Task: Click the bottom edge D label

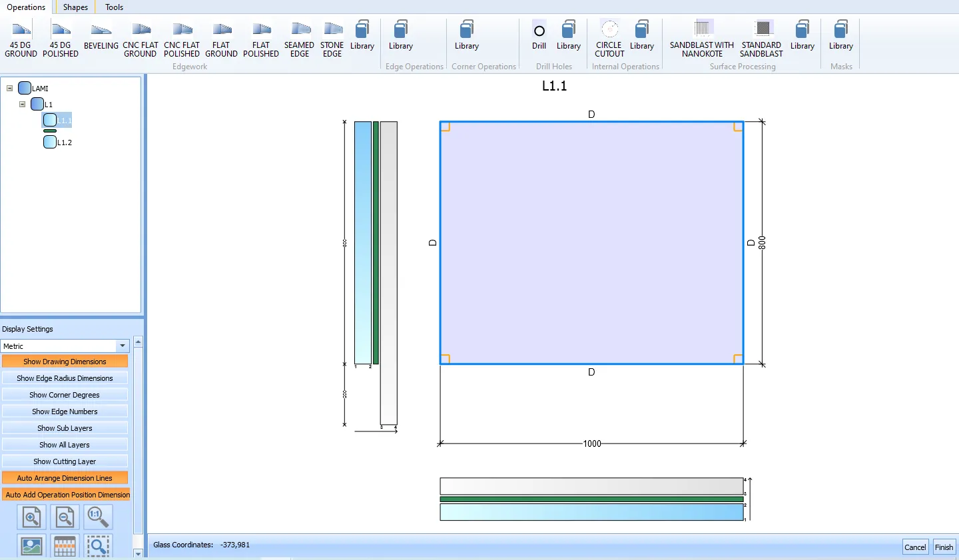Action: click(591, 372)
